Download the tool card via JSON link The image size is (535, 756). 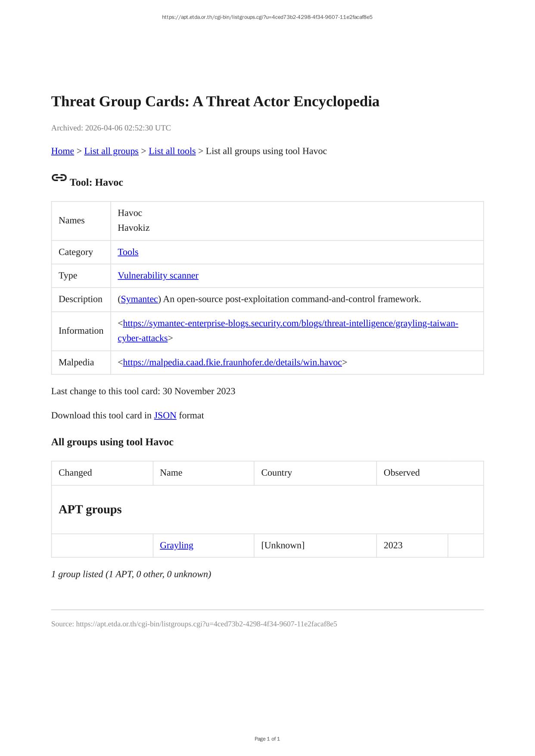tap(165, 415)
